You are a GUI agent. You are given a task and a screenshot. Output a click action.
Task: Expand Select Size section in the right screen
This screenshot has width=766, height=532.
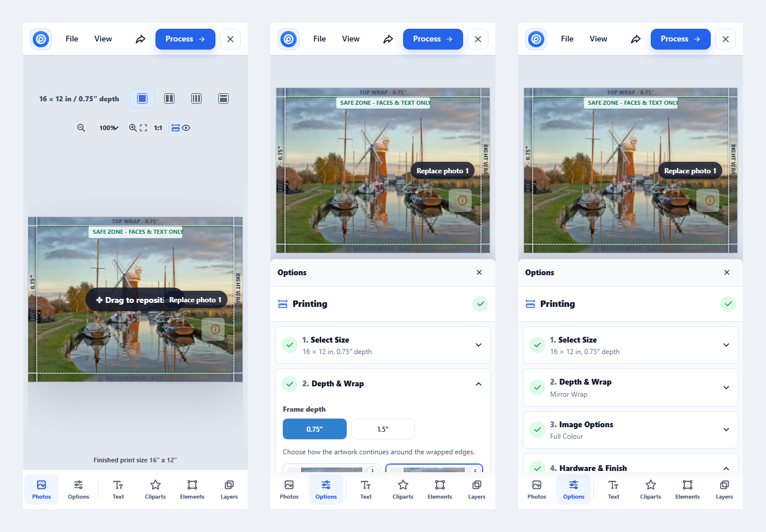(631, 345)
